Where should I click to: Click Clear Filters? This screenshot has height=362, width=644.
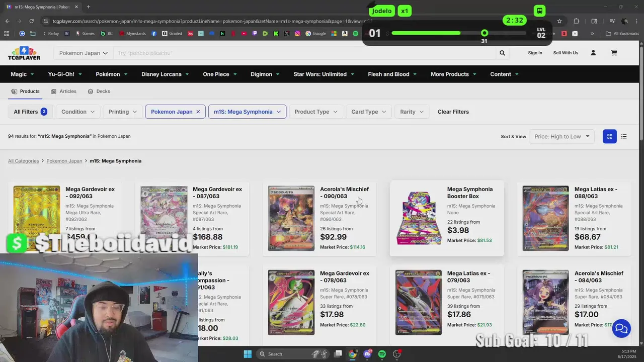[x=453, y=112]
